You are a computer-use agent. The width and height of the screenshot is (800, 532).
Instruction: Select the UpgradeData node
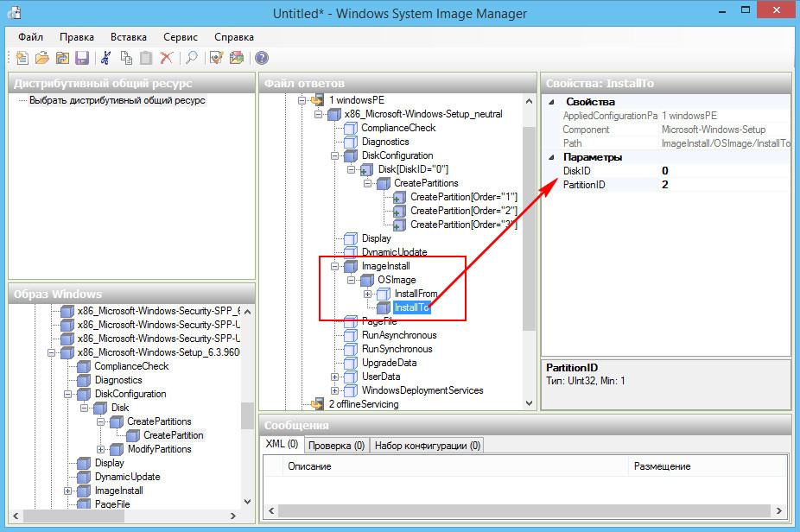tap(390, 363)
